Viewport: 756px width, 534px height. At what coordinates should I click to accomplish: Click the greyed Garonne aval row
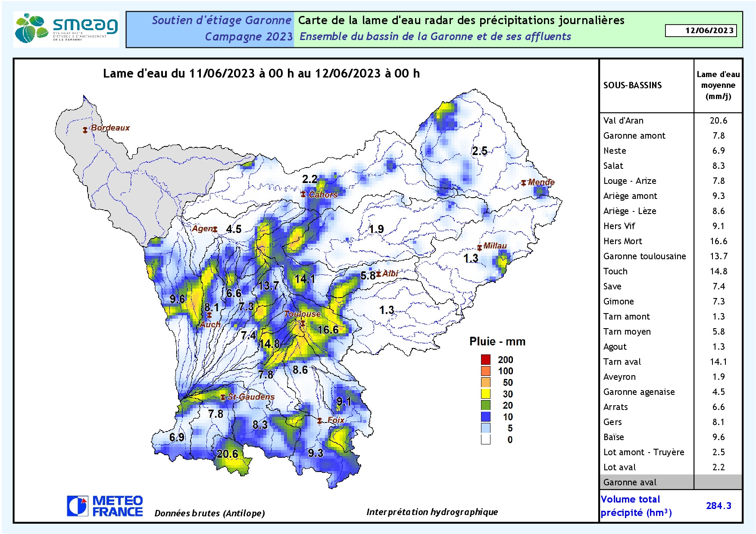[670, 482]
